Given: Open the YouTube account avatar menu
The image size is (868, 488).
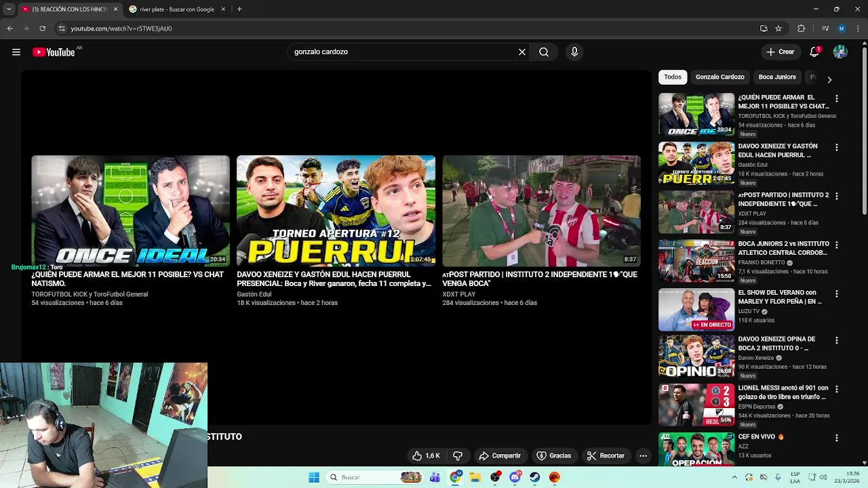Looking at the screenshot, I should tap(840, 52).
